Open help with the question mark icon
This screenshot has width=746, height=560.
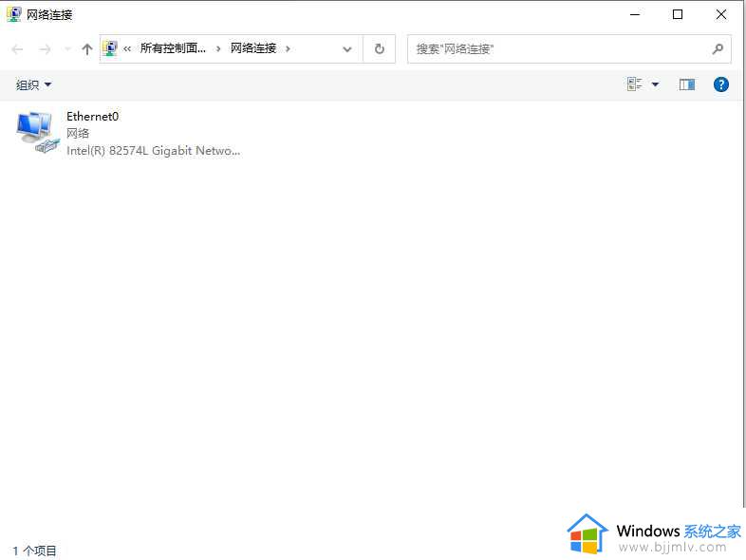(721, 84)
